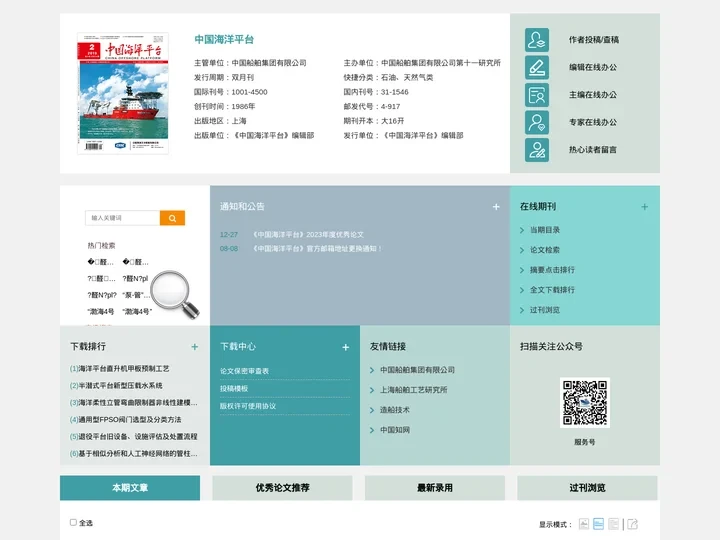Open 作者投稿/查稿 link text
The image size is (720, 540).
point(594,40)
